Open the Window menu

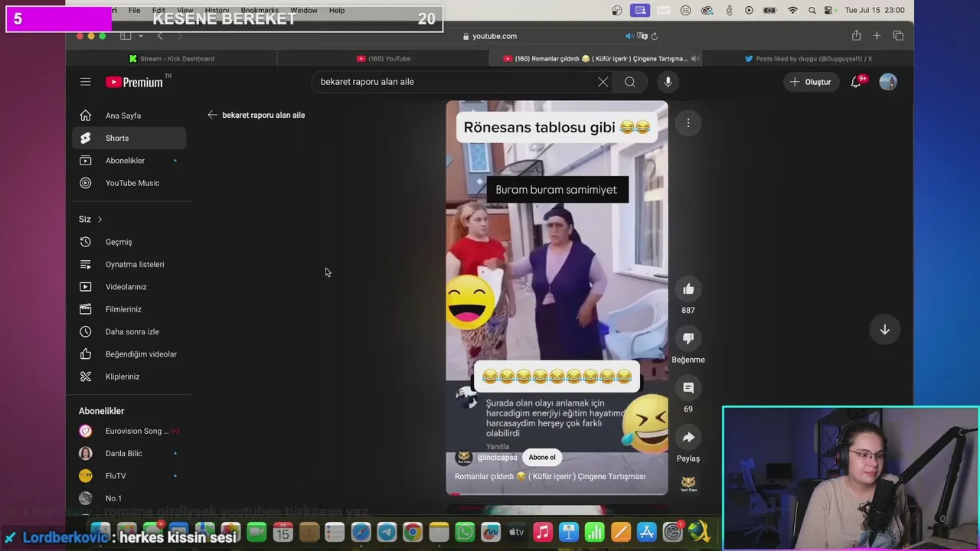304,10
